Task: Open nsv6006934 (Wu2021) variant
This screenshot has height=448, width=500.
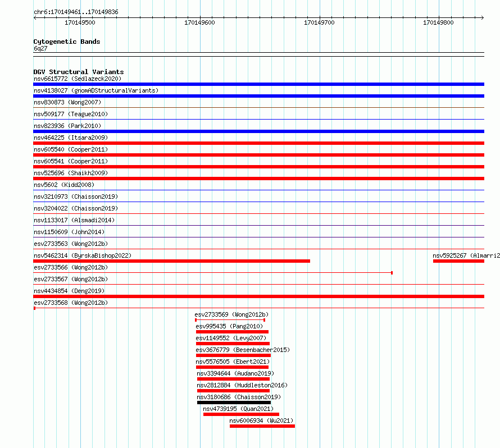Action: click(261, 420)
